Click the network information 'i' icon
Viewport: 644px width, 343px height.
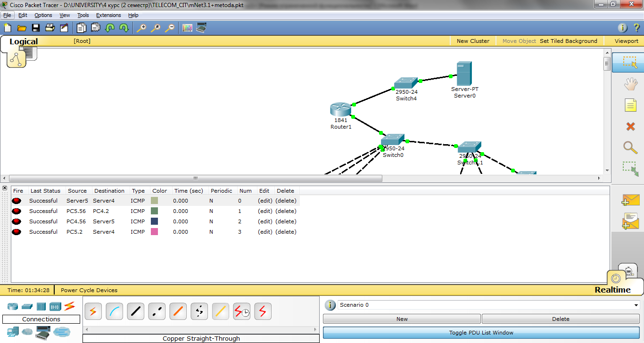click(622, 28)
